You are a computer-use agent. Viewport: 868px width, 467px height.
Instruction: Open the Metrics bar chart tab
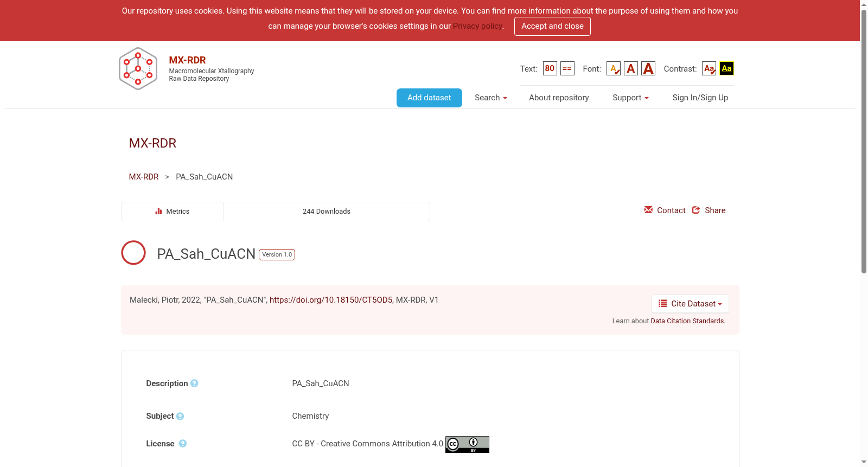point(173,212)
